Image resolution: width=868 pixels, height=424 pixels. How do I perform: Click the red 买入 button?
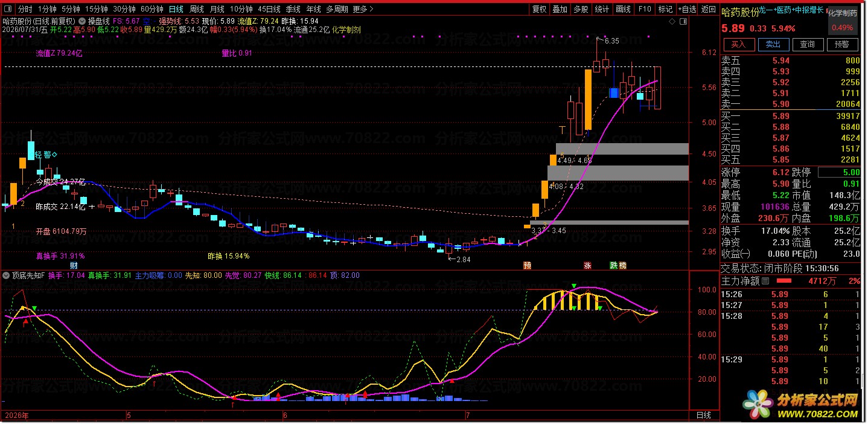(738, 44)
